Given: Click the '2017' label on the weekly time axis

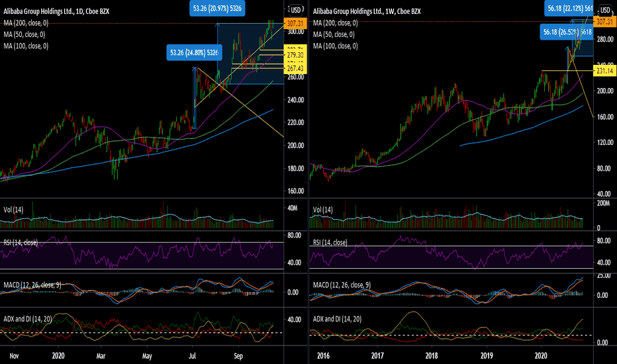Looking at the screenshot, I should pos(377,356).
